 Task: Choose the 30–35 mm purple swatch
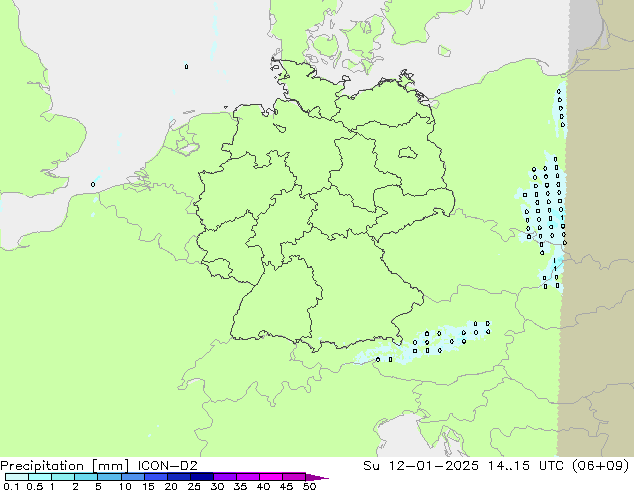point(224,477)
